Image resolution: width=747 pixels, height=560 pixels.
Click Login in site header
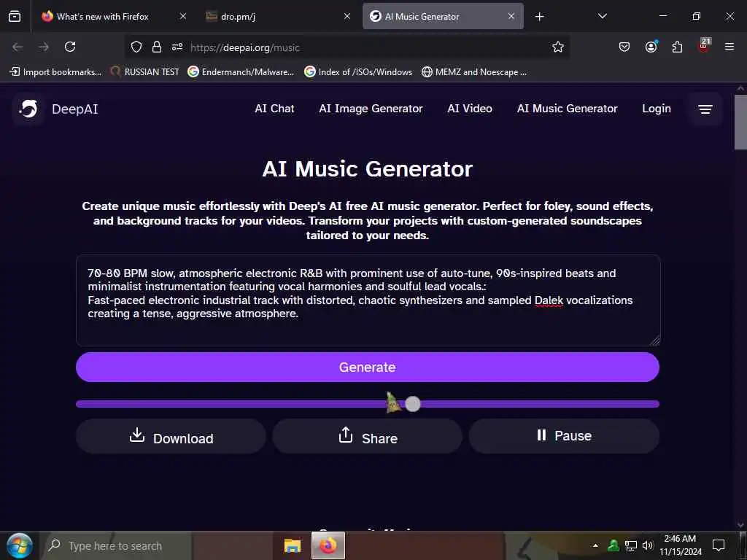coord(657,109)
